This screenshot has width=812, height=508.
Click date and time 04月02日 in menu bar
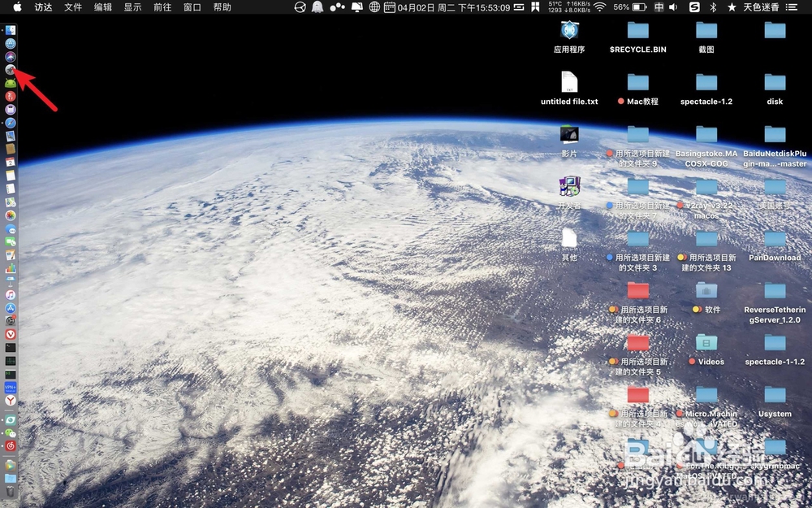(x=454, y=7)
